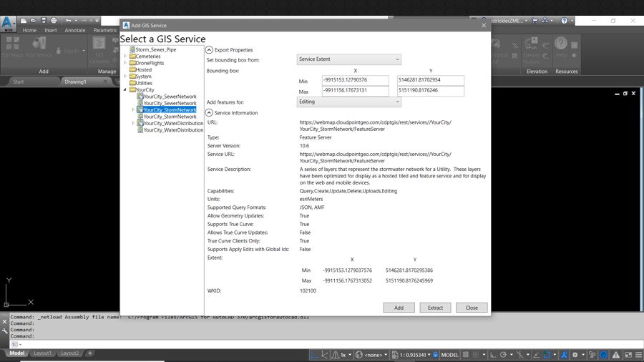Screen dimensions: 644x362
Task: Click the Save diskette icon
Action: 44,21
